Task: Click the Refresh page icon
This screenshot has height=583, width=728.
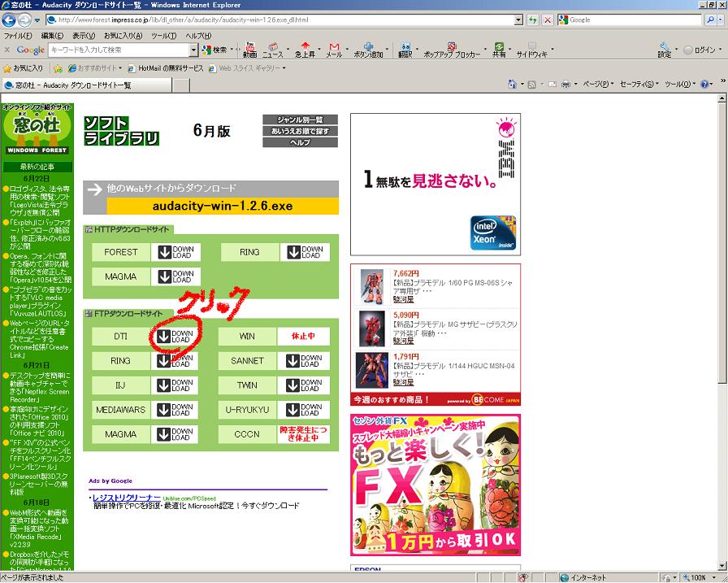Action: (533, 20)
